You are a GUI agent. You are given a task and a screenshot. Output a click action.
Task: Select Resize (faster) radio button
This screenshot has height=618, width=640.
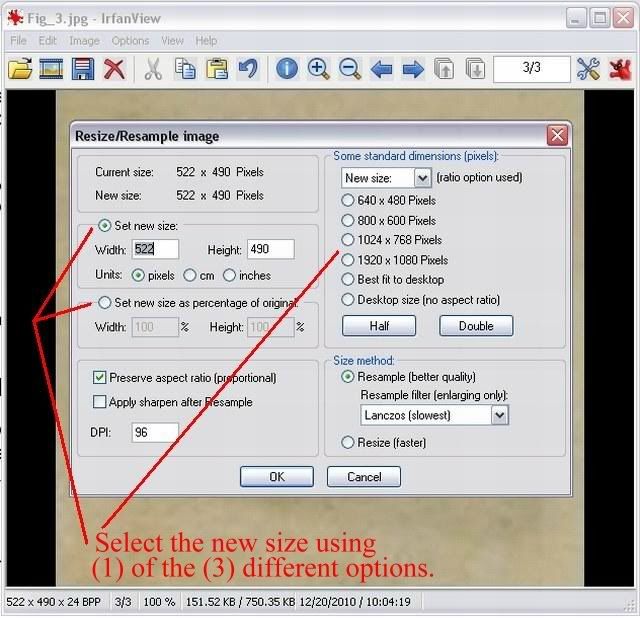point(347,442)
